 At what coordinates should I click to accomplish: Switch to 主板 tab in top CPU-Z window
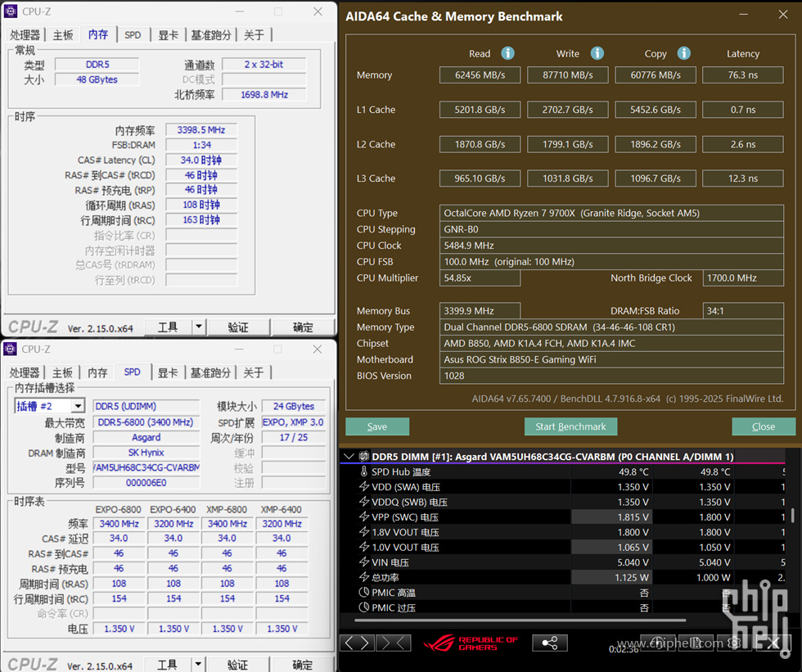coord(63,34)
